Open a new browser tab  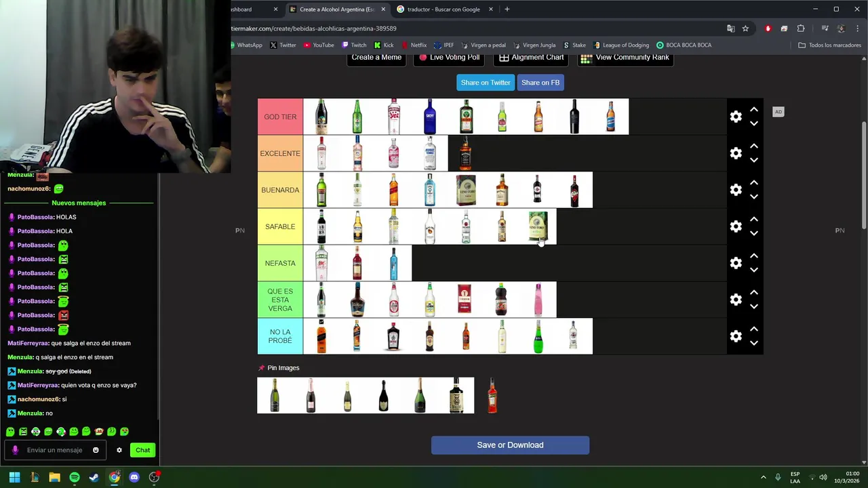pyautogui.click(x=507, y=9)
